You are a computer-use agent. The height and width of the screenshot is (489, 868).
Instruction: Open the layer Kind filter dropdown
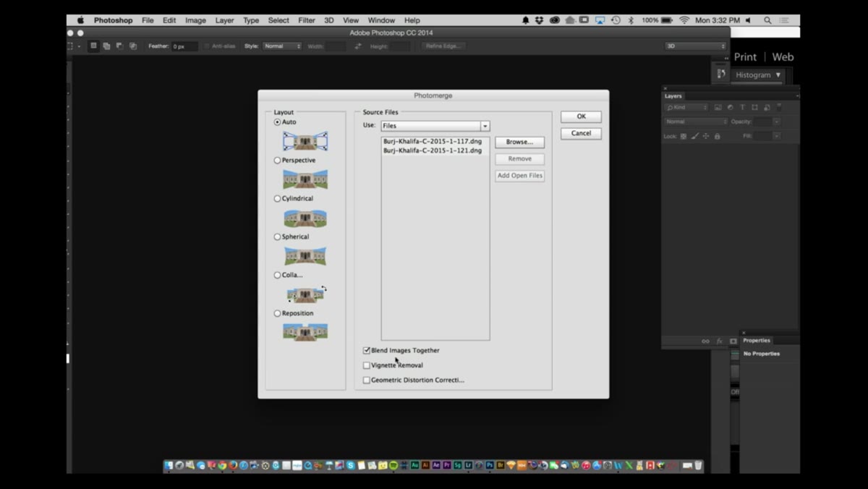point(687,107)
